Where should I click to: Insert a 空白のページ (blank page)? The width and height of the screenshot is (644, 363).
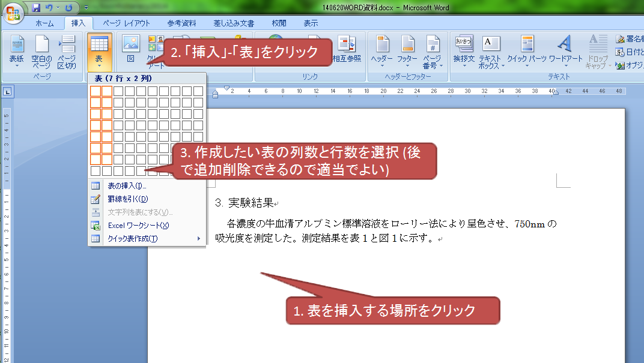(x=41, y=51)
